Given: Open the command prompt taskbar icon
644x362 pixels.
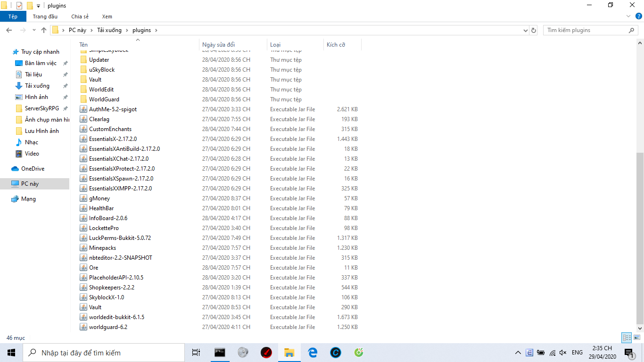Looking at the screenshot, I should click(220, 353).
